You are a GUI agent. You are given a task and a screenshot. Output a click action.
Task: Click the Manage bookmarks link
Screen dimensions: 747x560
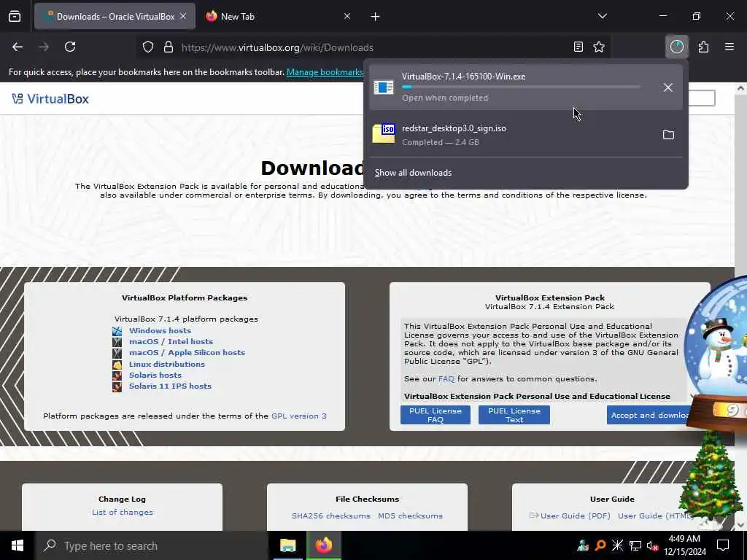click(x=325, y=72)
